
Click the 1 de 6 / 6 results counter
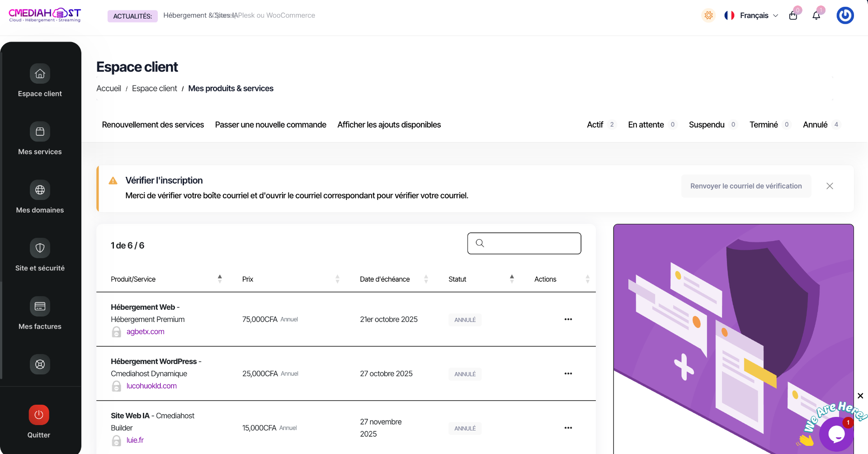[x=127, y=246]
